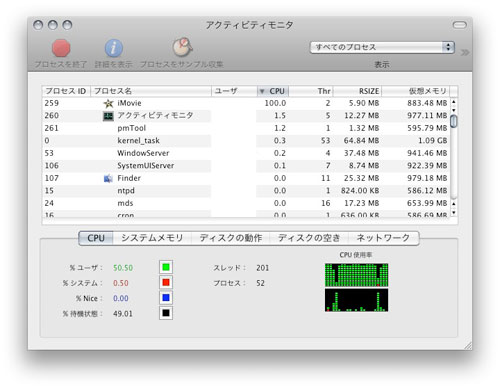
Task: Toggle toolbar with the pill button in title bar
Action: pos(459,25)
